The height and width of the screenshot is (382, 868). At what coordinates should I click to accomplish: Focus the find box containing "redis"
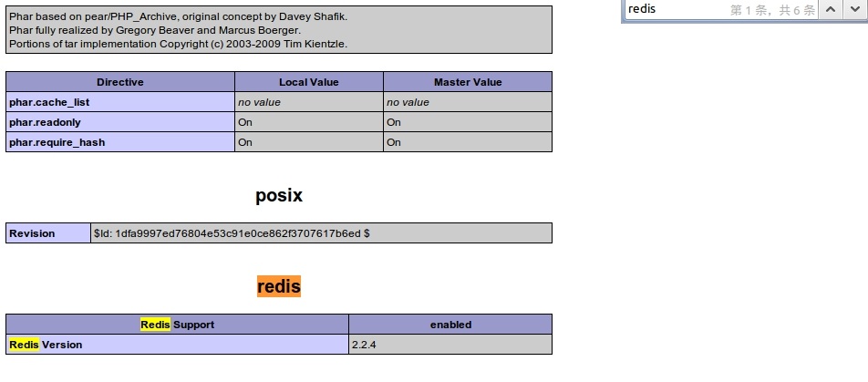[x=675, y=9]
